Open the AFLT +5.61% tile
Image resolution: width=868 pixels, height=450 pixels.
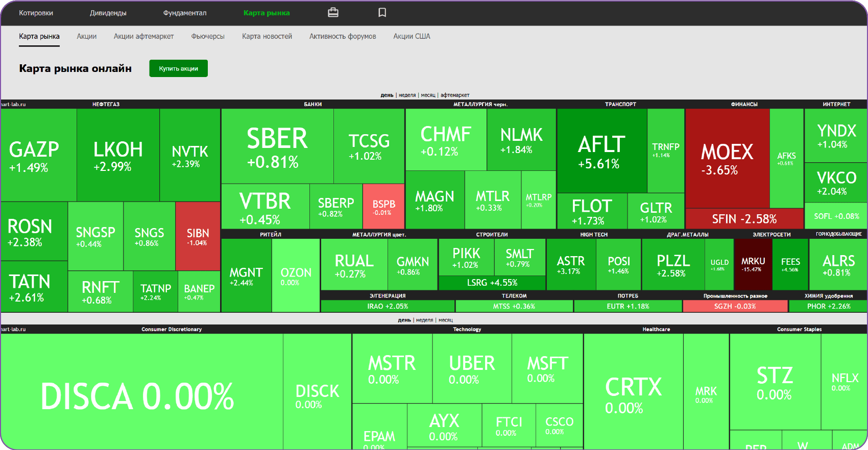(x=602, y=151)
